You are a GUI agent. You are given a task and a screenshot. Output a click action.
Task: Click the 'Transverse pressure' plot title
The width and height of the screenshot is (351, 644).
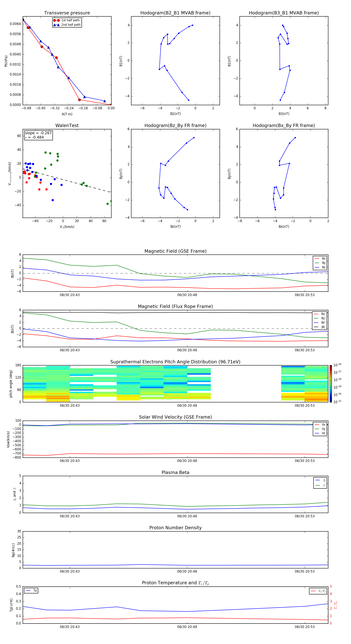[67, 13]
